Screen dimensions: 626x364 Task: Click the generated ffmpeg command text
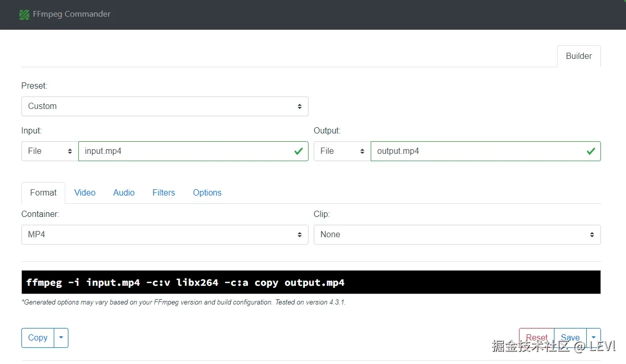tap(185, 283)
